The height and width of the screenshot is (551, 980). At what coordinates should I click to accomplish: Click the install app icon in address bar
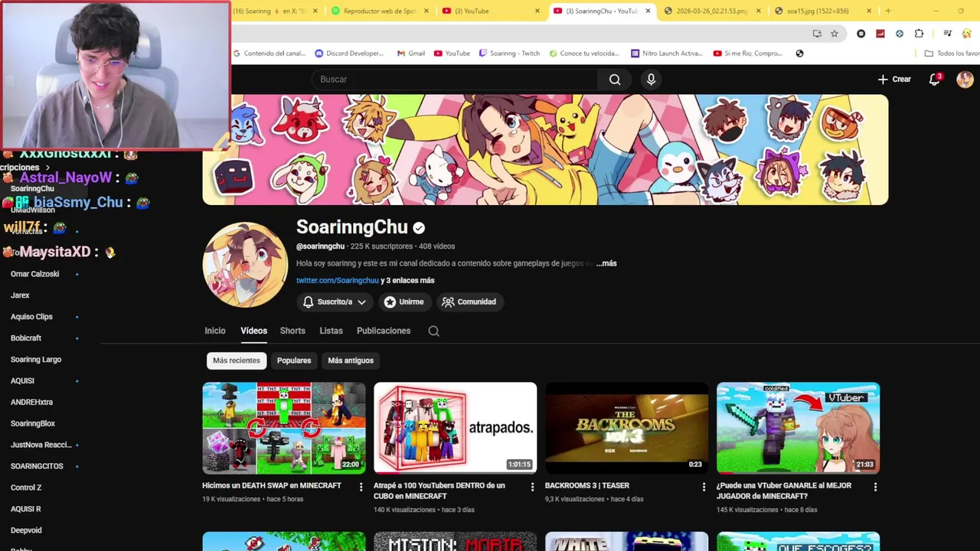point(817,34)
